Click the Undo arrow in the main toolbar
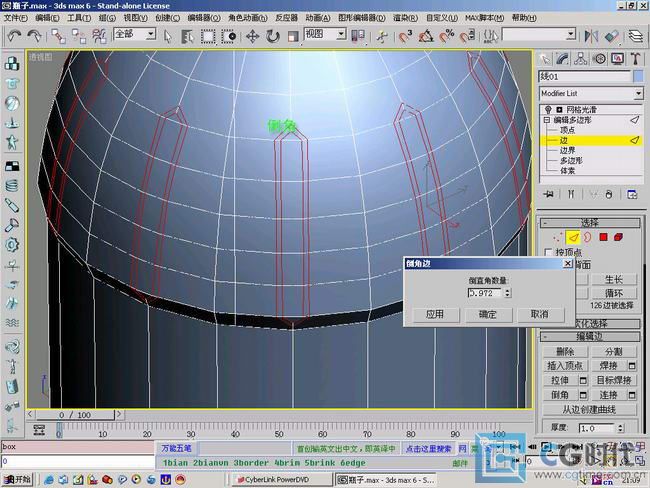This screenshot has height=488, width=650. [14, 36]
